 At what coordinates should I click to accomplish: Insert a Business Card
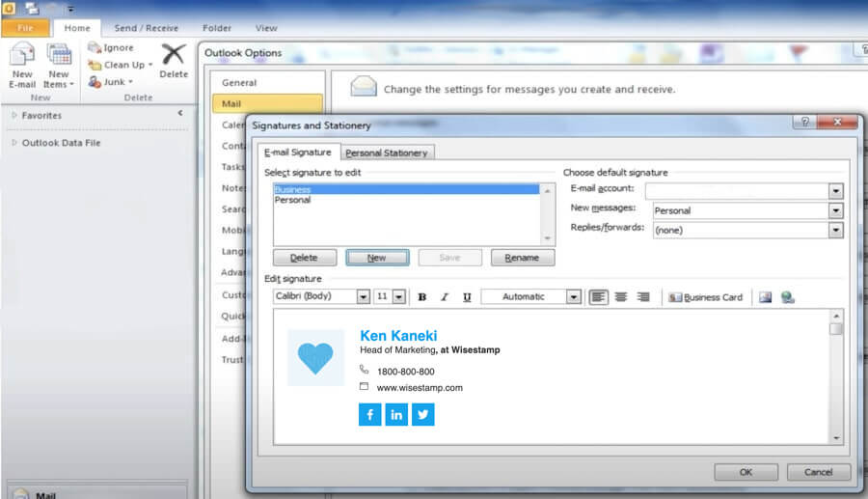(x=706, y=297)
